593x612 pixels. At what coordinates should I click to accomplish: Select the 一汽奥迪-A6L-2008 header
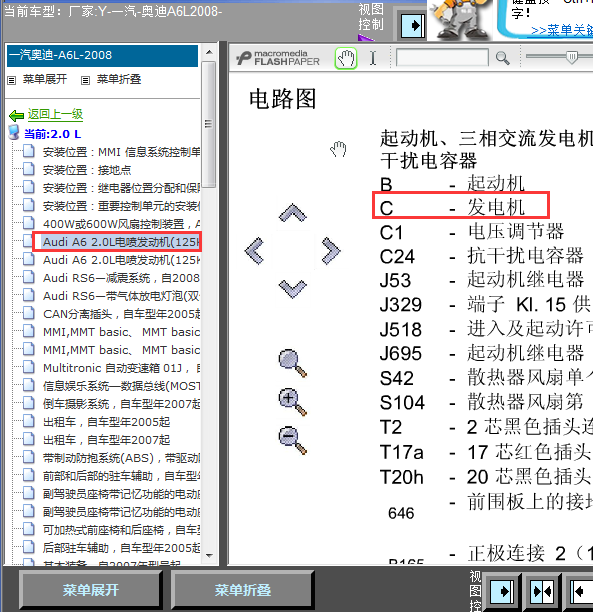[x=102, y=55]
